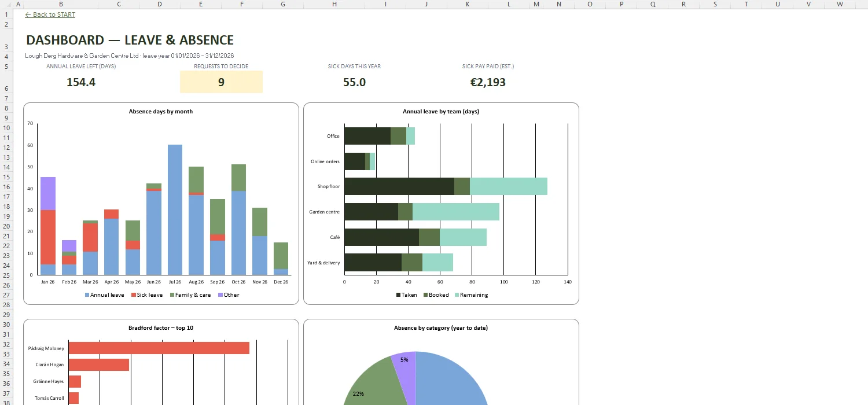Click the Lough Derg Hardware subtitle line
This screenshot has height=405, width=868.
coord(130,56)
